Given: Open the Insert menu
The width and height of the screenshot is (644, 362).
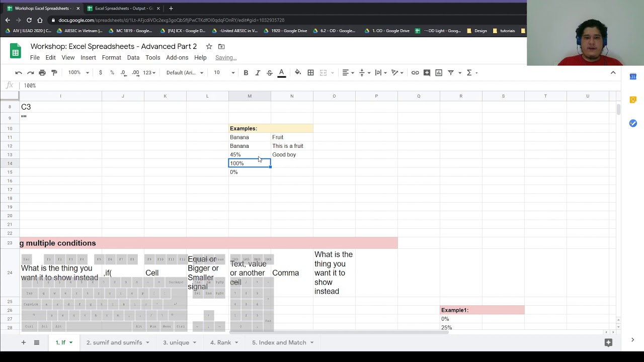Looking at the screenshot, I should click(x=88, y=58).
